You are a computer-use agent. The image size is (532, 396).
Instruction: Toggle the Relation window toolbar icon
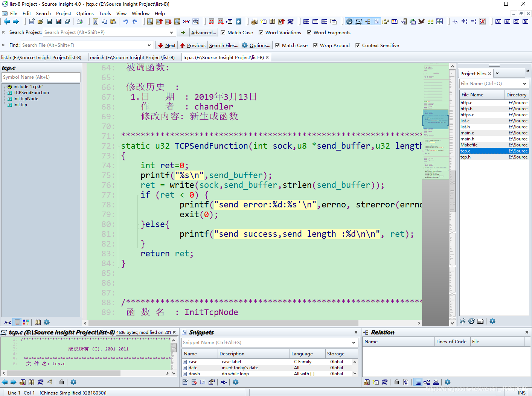tap(367, 22)
